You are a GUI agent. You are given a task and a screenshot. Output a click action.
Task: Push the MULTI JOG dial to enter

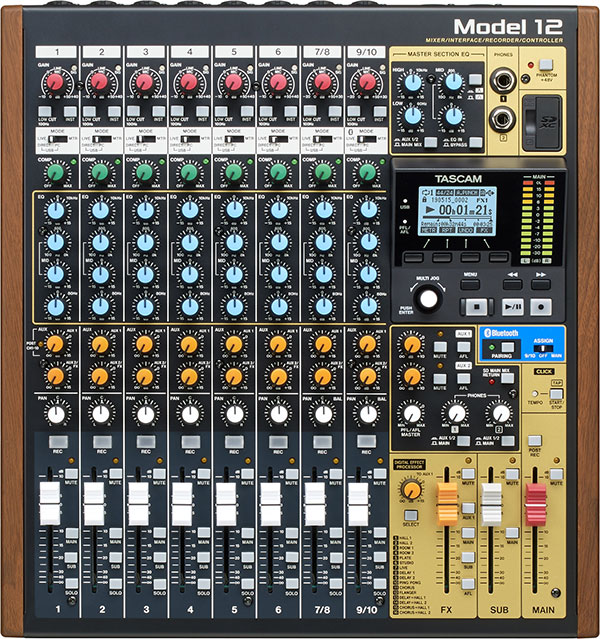428,298
